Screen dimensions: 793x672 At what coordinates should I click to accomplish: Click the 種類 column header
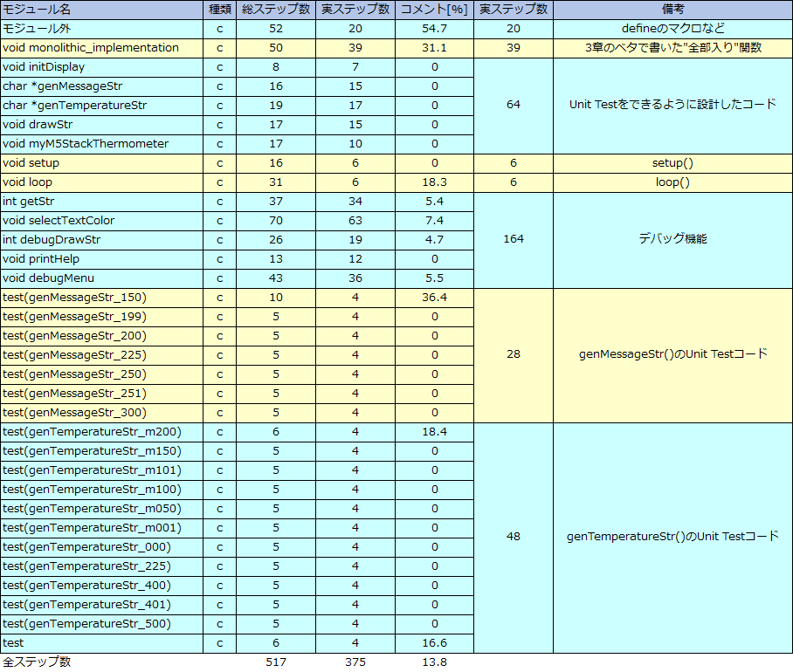[x=219, y=10]
